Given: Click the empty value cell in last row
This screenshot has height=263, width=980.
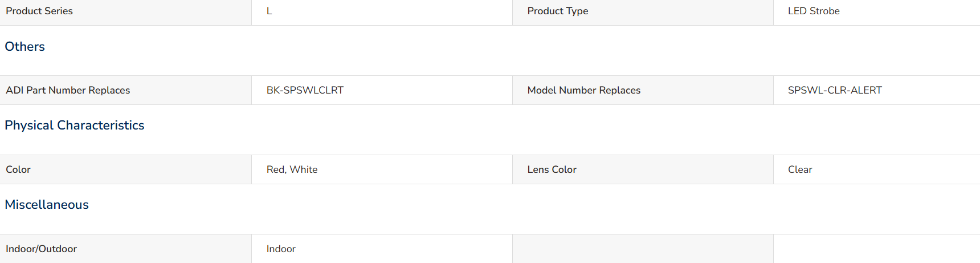Looking at the screenshot, I should pos(877,249).
